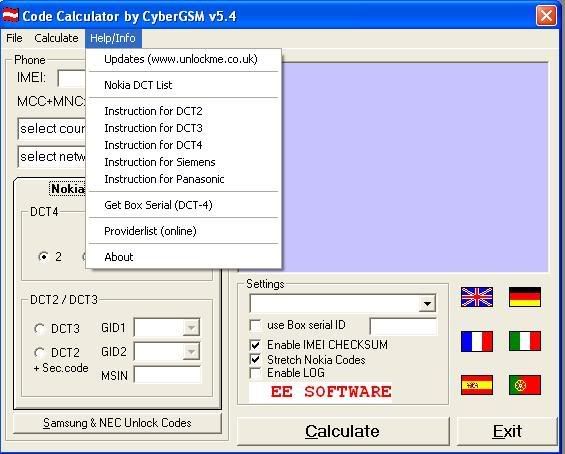
Task: Switch language with the German flag
Action: click(x=525, y=297)
